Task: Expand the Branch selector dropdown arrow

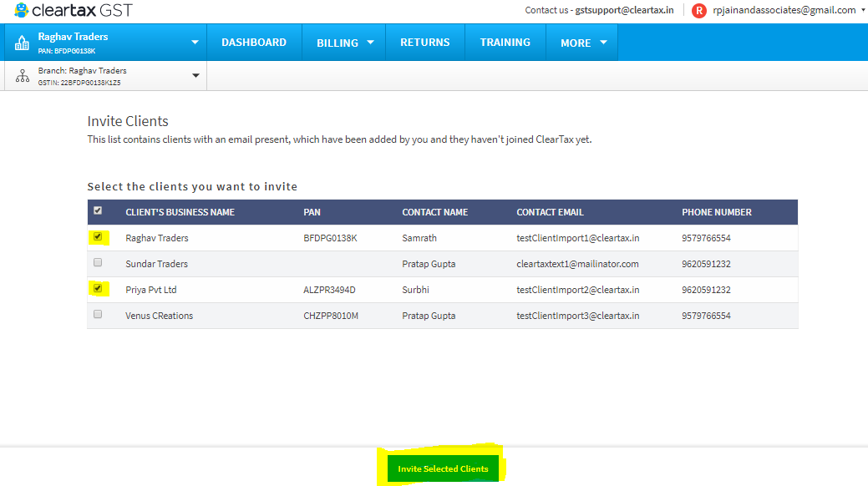Action: [195, 75]
